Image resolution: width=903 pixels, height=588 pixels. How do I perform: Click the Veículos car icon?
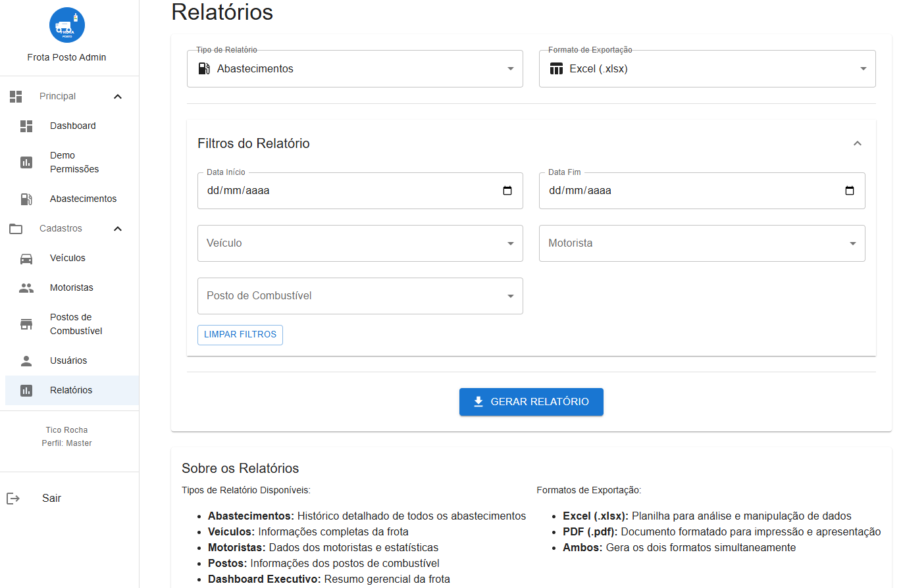pos(26,258)
